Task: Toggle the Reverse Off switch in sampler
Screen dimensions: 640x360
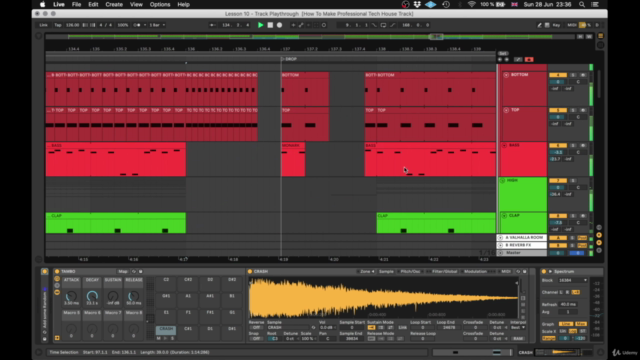Action: click(256, 327)
